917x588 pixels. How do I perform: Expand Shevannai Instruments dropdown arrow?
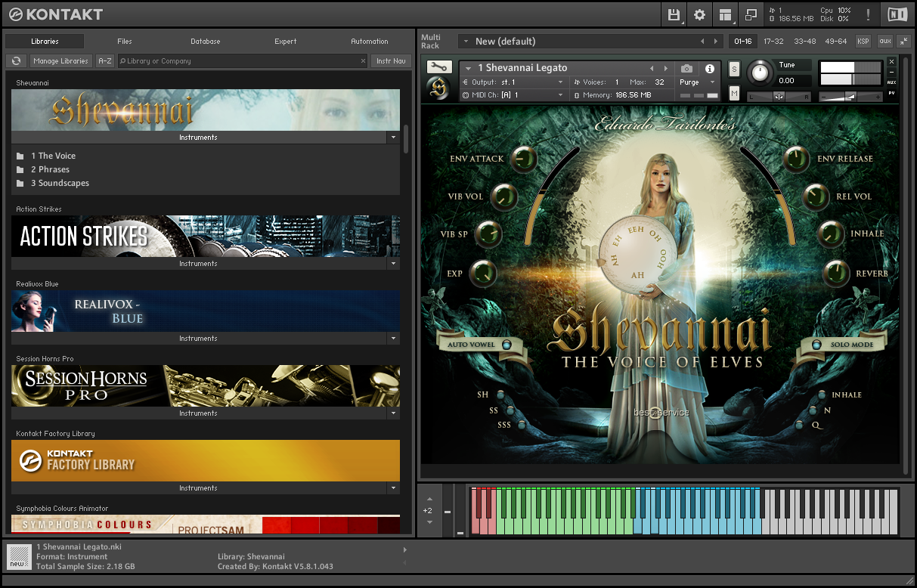point(393,138)
